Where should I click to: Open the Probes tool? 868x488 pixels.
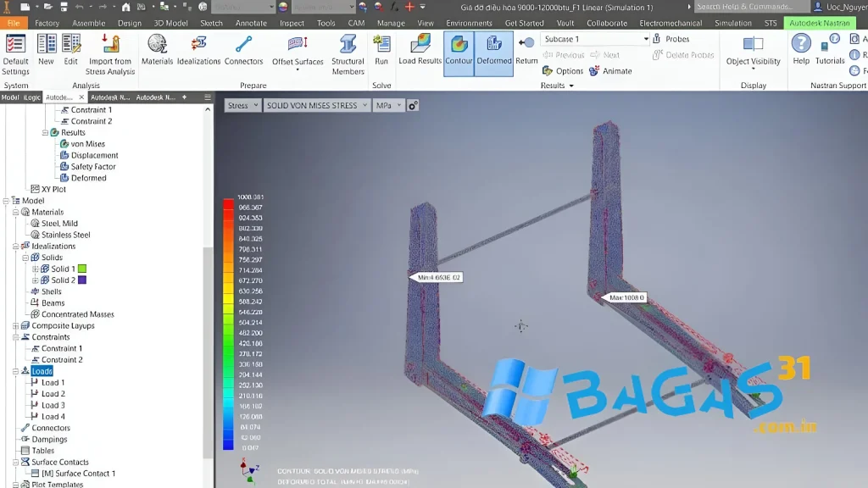coord(670,39)
